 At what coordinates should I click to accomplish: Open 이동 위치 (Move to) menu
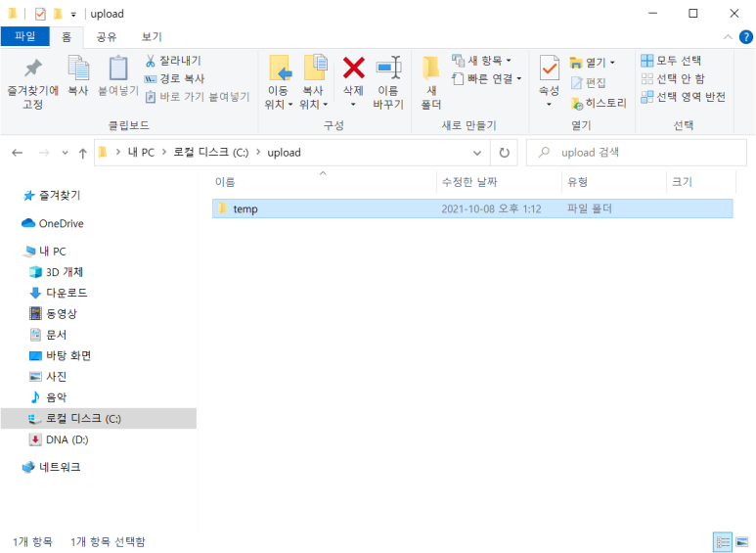(278, 82)
